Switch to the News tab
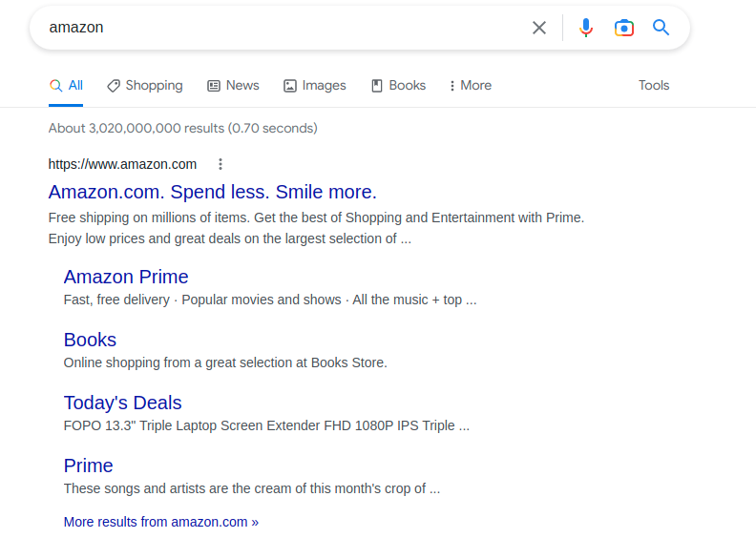The width and height of the screenshot is (756, 559). tap(233, 86)
